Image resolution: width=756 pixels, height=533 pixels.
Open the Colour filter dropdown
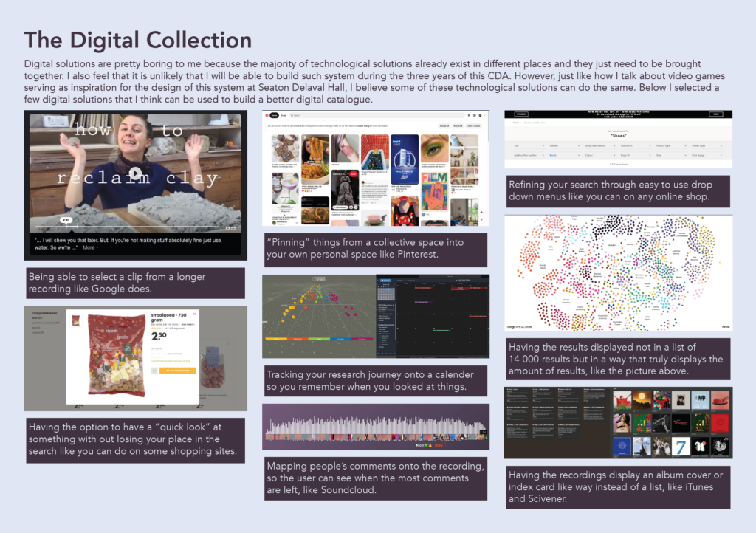coord(600,155)
